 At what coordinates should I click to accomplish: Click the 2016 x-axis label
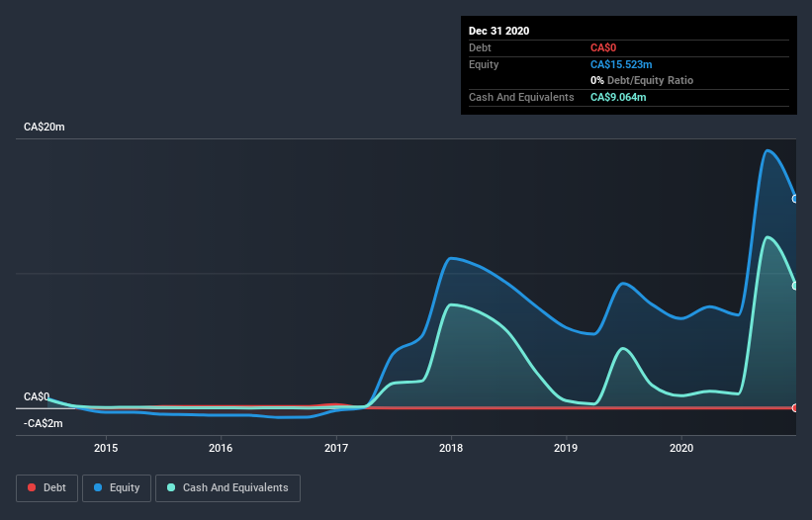pyautogui.click(x=221, y=448)
